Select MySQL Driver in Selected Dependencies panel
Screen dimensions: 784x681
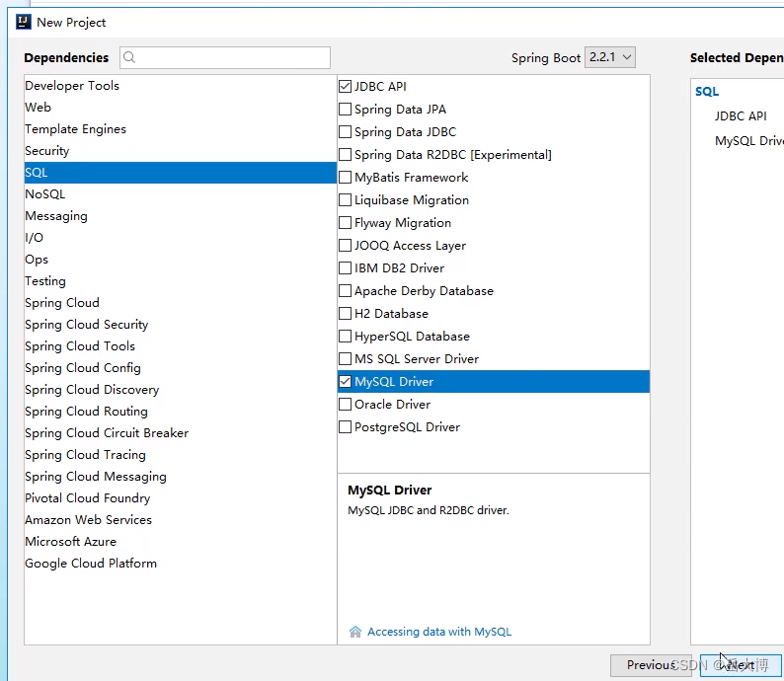(749, 141)
